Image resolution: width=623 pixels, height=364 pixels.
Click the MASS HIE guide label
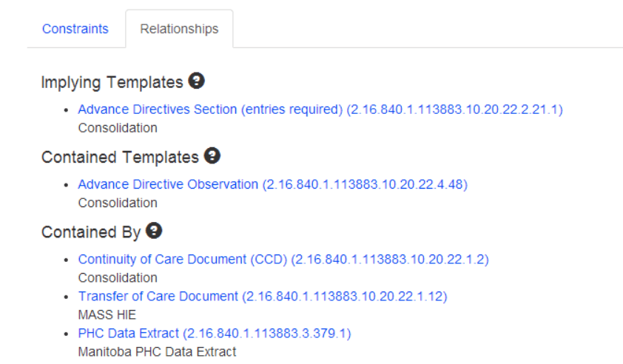[x=107, y=314]
